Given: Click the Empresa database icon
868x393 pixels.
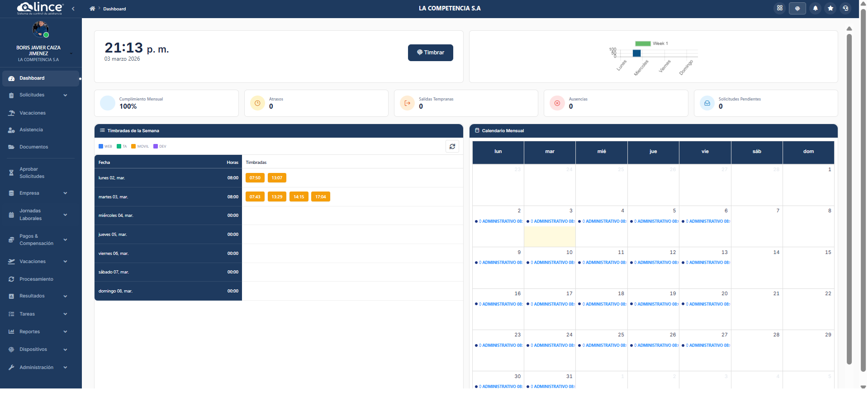Looking at the screenshot, I should [11, 193].
